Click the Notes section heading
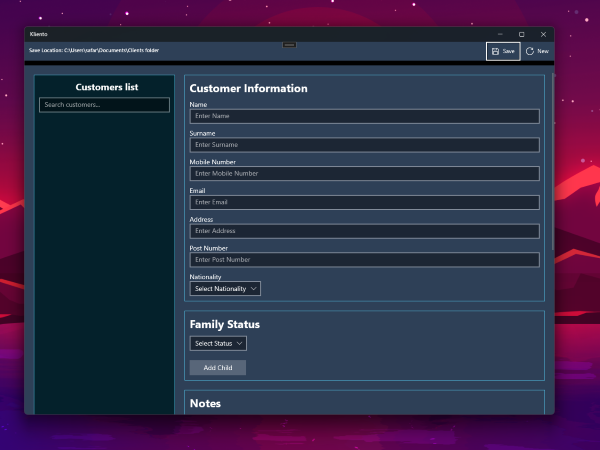 pyautogui.click(x=205, y=403)
